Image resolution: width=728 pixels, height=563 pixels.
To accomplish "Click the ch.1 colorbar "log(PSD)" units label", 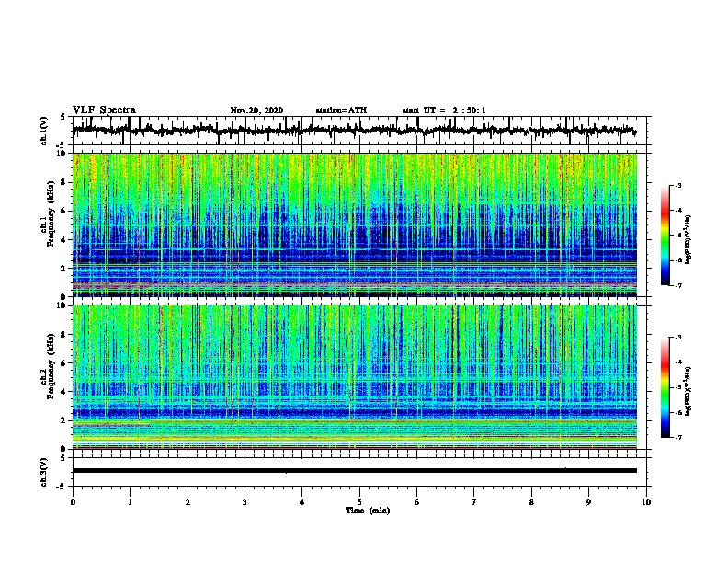I will 688,240.
